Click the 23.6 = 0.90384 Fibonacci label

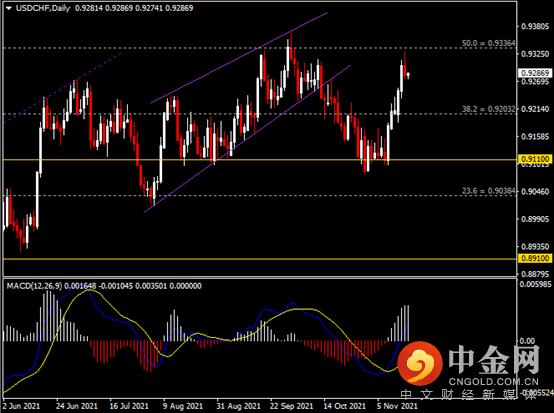(x=489, y=191)
